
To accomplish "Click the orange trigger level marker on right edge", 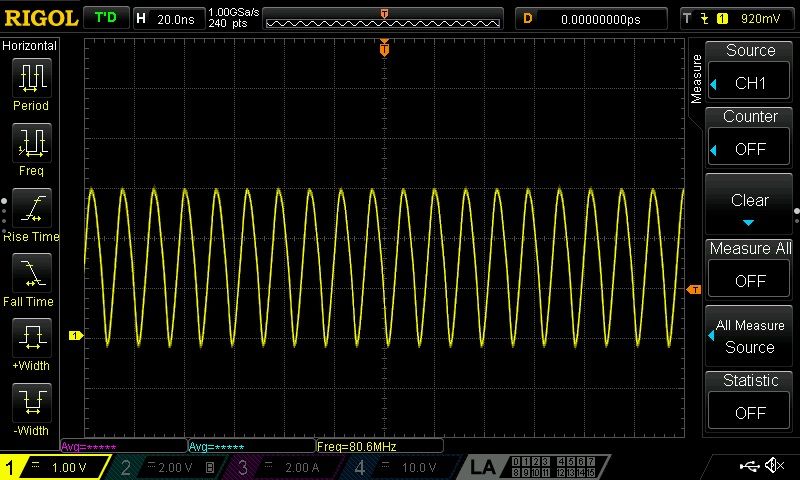I will [694, 290].
